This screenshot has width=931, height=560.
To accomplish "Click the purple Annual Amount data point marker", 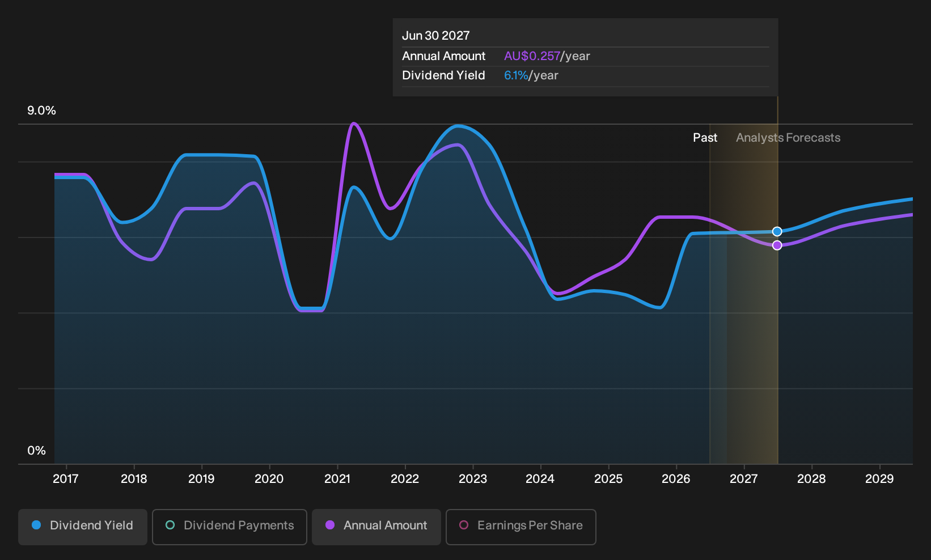I will (x=777, y=245).
